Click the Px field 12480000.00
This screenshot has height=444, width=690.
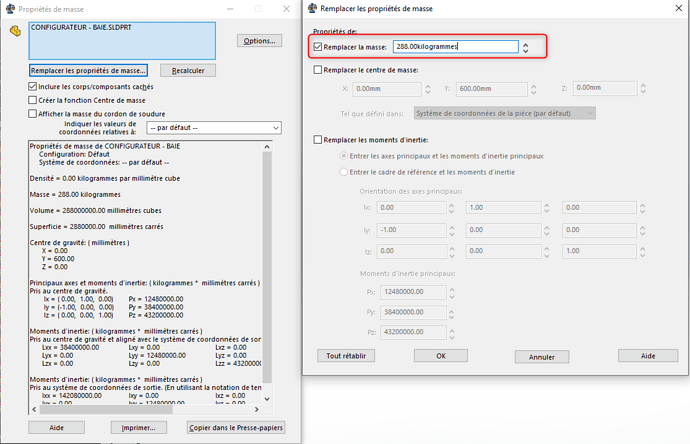point(413,292)
